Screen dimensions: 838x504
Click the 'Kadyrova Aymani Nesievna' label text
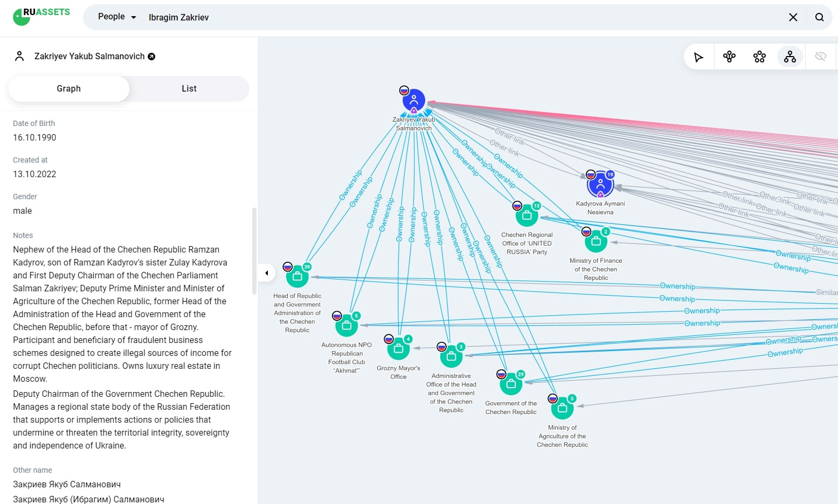click(600, 208)
